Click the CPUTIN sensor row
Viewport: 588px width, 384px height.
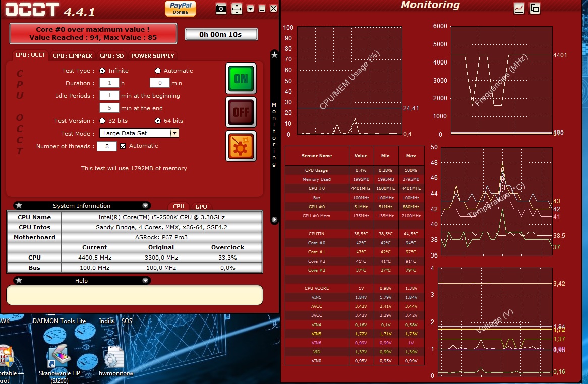(355, 234)
